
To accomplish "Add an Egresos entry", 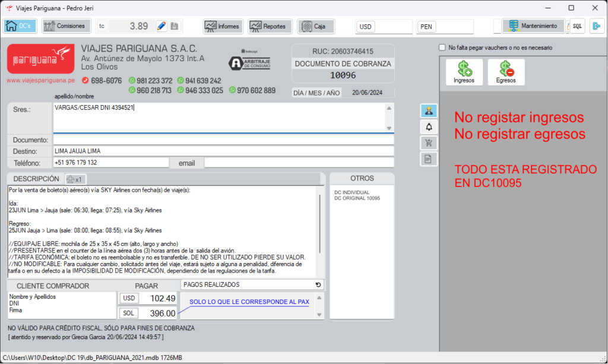I will coord(506,72).
